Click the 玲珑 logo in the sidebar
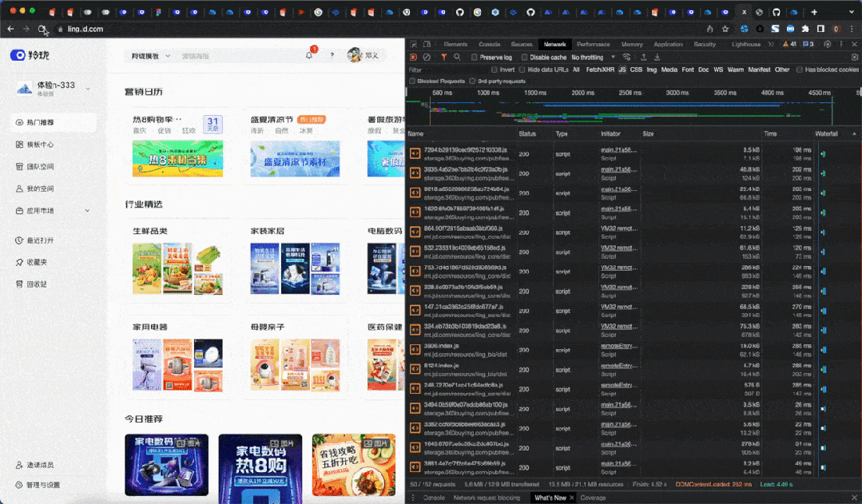The height and width of the screenshot is (504, 862). [30, 55]
